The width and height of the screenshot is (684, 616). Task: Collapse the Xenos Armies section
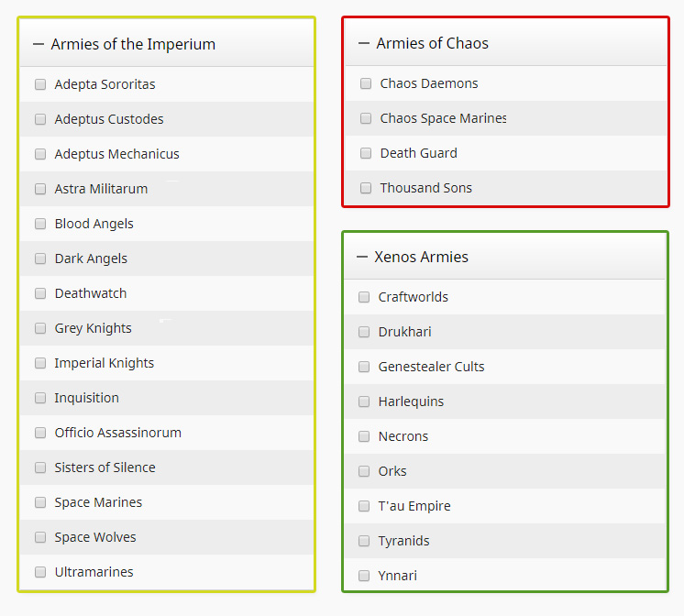362,257
